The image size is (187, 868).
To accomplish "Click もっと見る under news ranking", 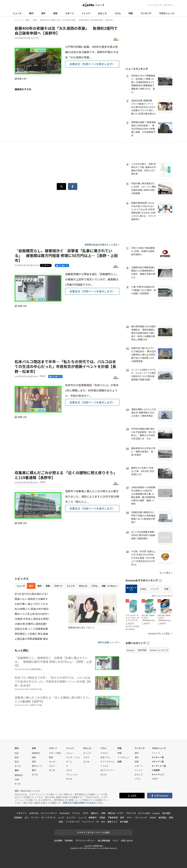I will pyautogui.click(x=166, y=573).
